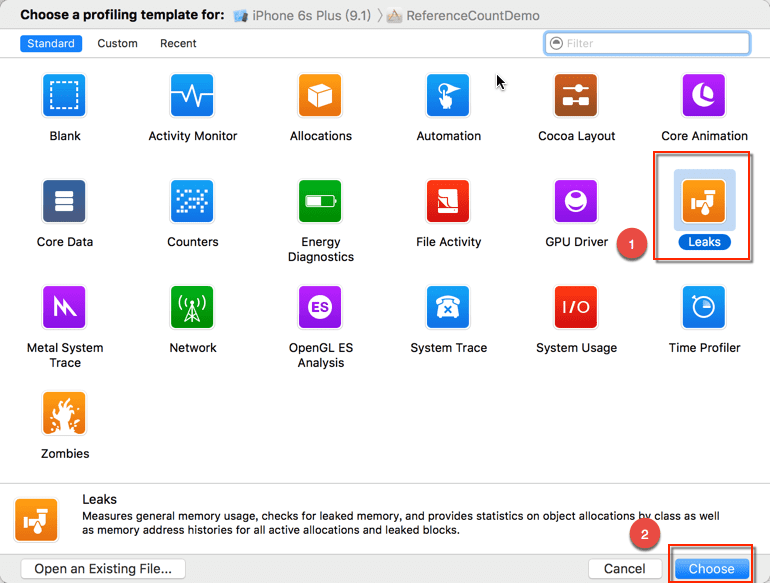Switch to the Standard tab
The width and height of the screenshot is (770, 583).
pos(51,43)
